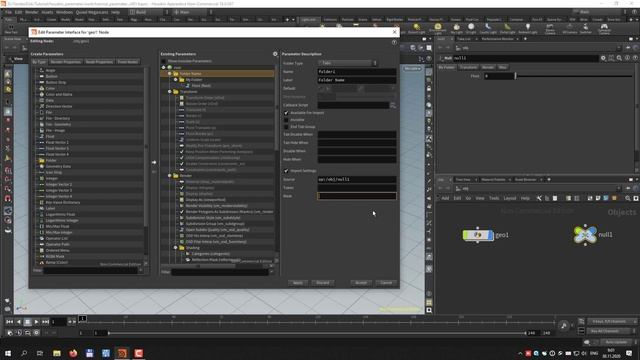Collapse the Transform folder
Viewport: 640px width, 360px height.
[170, 91]
